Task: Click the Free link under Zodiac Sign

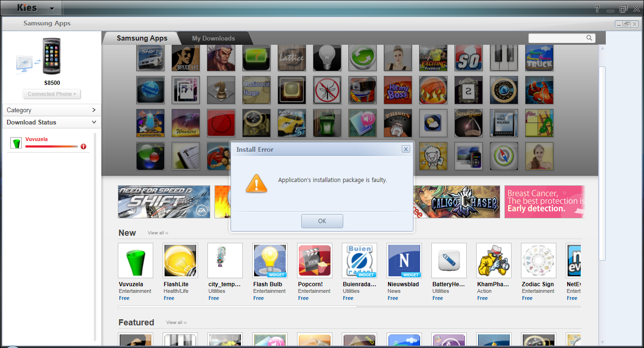Action: point(527,298)
